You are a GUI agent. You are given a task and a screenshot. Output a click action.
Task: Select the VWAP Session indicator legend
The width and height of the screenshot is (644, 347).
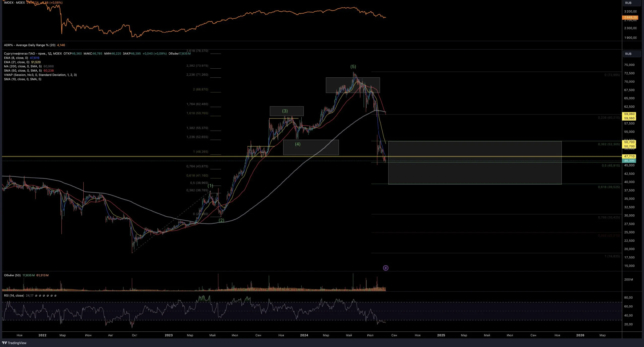(40, 75)
